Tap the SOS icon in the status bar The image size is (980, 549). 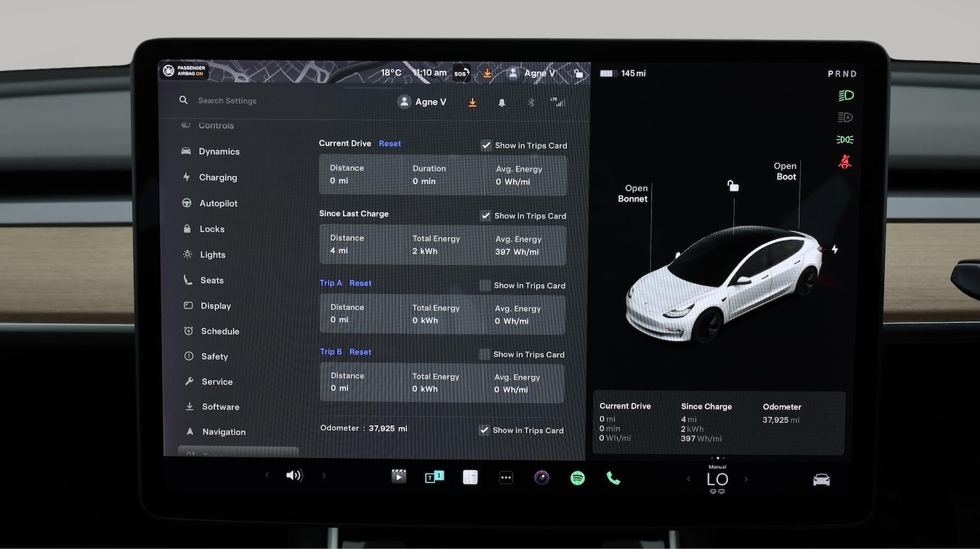[461, 73]
